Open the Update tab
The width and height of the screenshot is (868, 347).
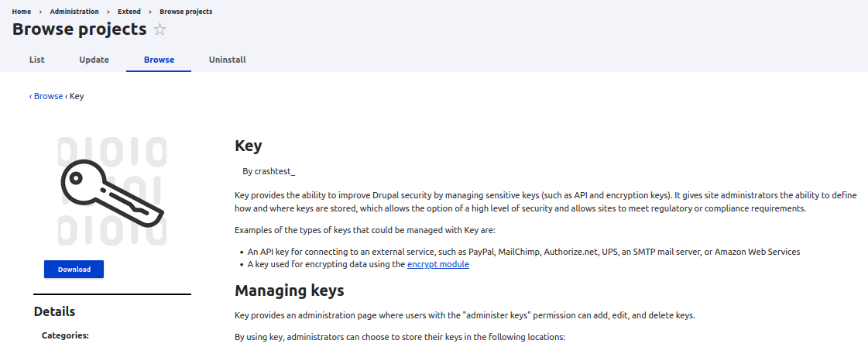tap(94, 60)
